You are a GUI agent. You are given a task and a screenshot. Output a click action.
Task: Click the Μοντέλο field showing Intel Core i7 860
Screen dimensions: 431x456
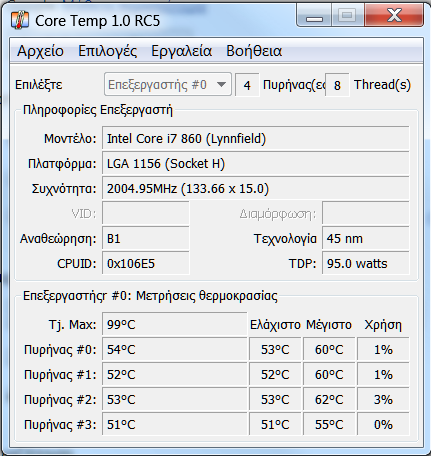256,138
